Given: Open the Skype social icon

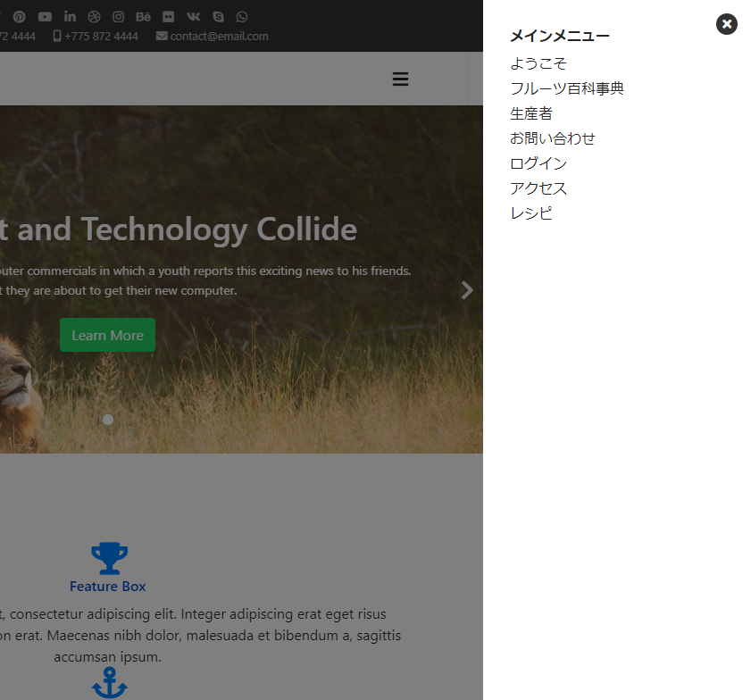Looking at the screenshot, I should (x=217, y=16).
